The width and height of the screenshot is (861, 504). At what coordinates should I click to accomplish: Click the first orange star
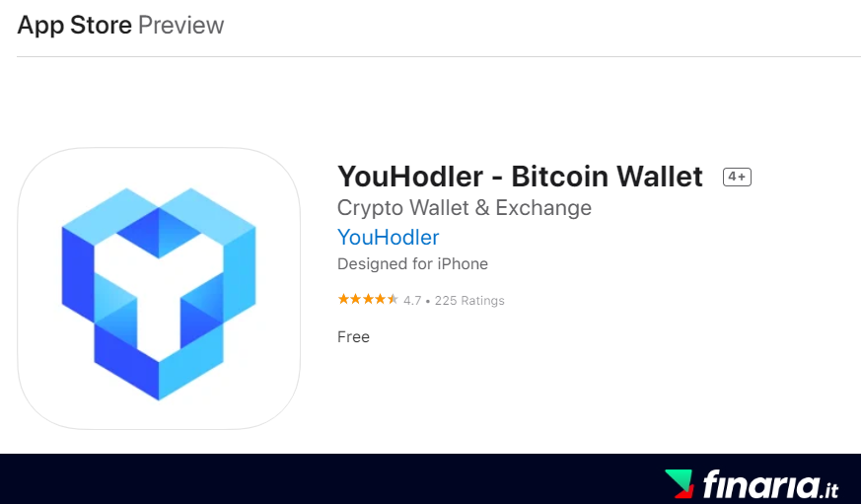(343, 299)
